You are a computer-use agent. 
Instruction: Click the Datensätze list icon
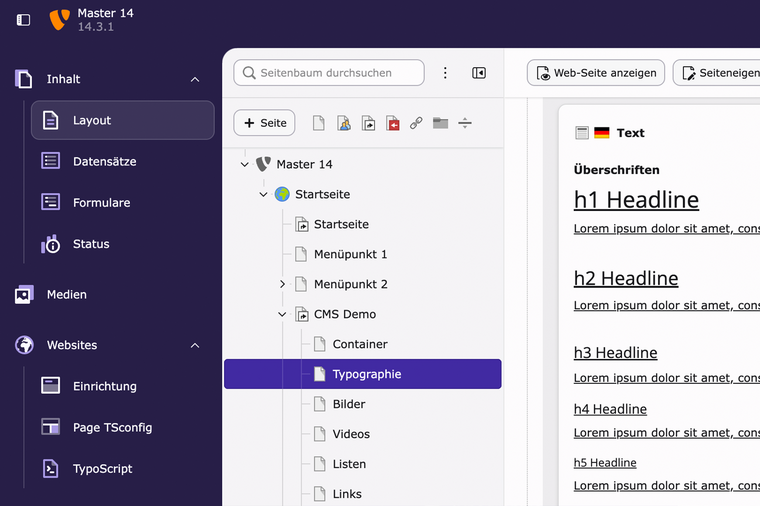point(50,160)
